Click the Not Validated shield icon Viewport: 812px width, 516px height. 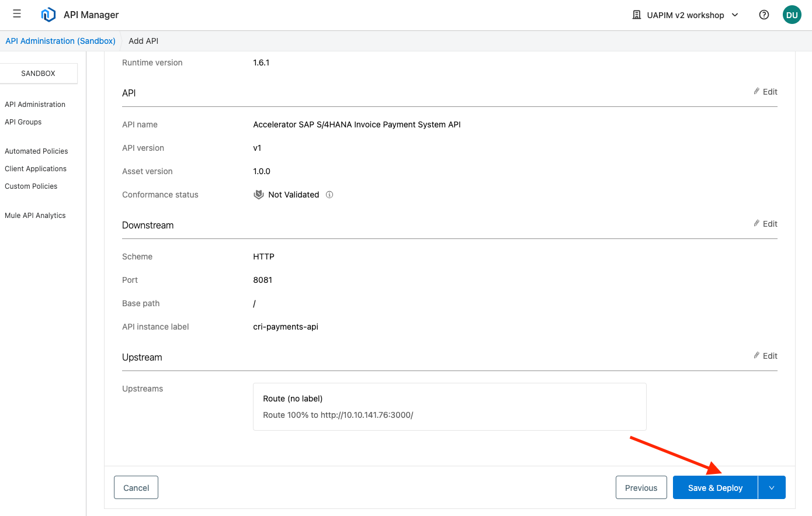pyautogui.click(x=259, y=195)
